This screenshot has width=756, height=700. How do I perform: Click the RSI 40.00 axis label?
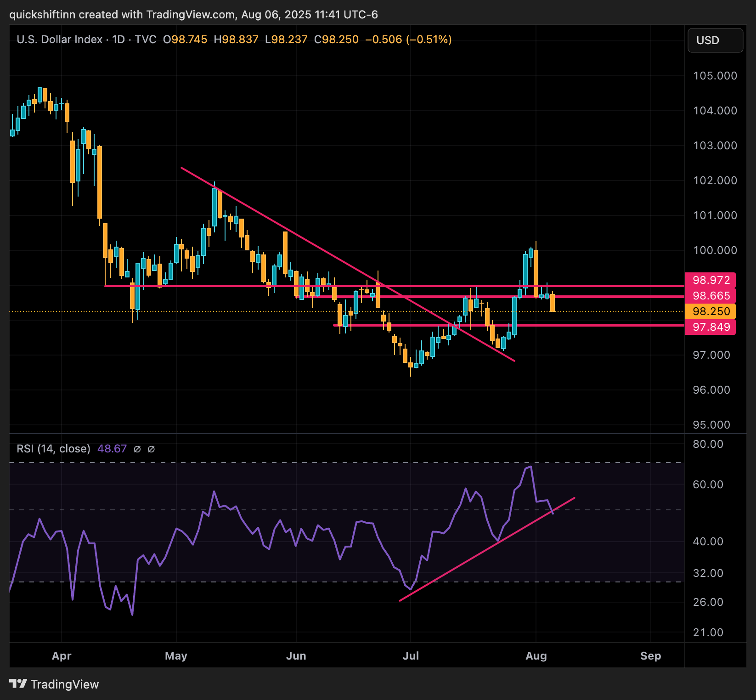708,542
